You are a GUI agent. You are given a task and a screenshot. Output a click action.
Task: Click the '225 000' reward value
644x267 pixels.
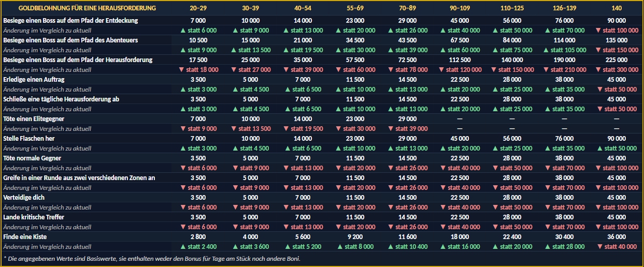coord(617,60)
